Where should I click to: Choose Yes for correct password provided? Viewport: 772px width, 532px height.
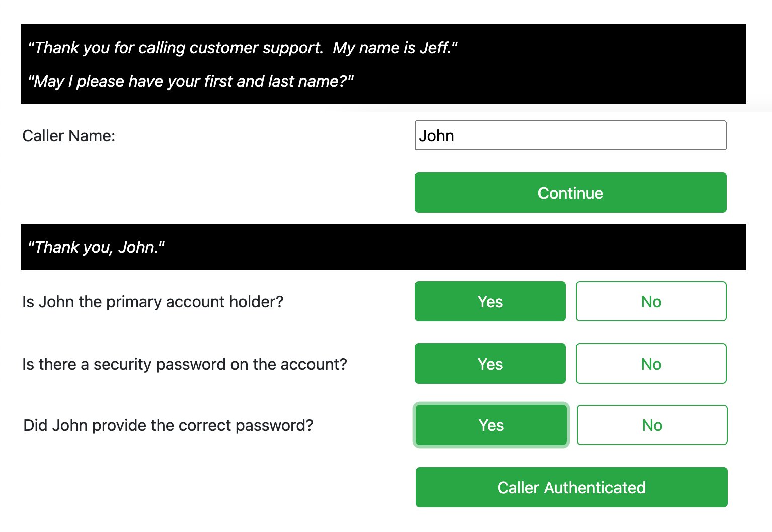click(x=491, y=425)
